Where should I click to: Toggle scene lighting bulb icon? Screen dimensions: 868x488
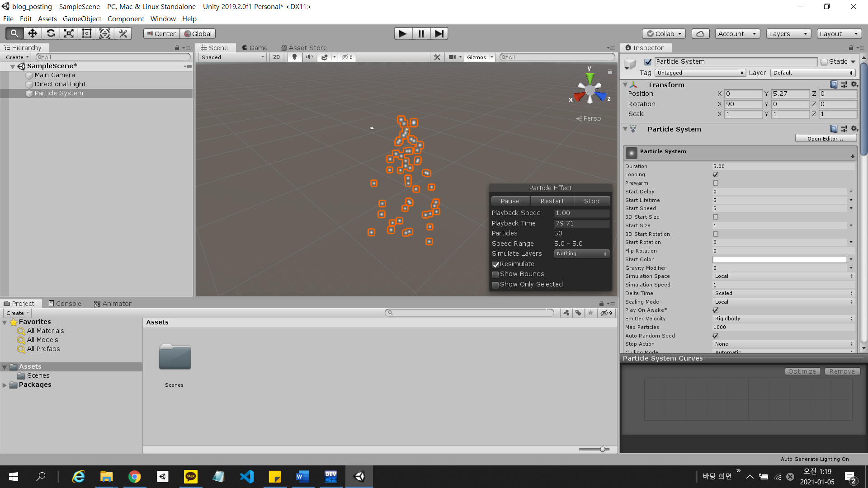click(x=294, y=57)
